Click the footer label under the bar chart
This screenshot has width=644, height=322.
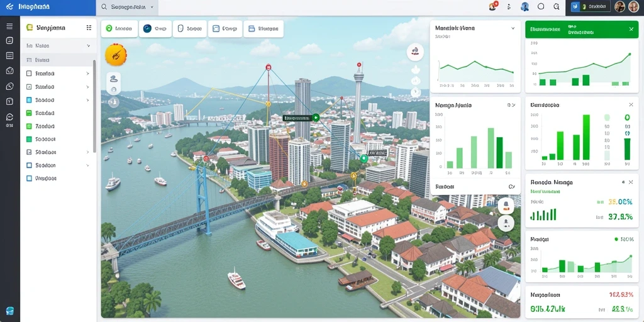tap(445, 186)
